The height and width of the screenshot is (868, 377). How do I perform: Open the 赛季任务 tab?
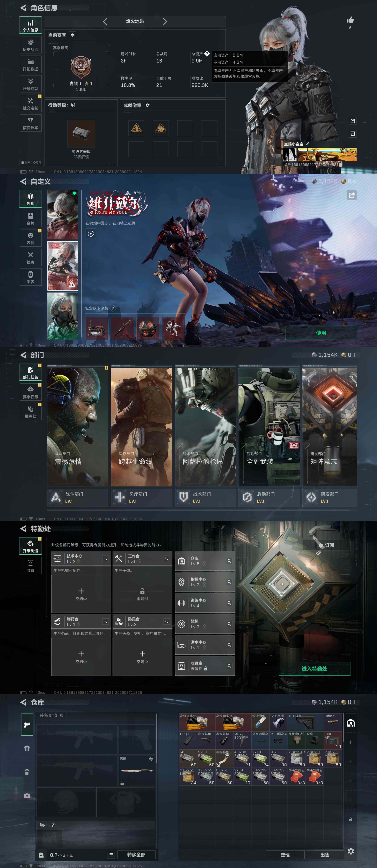point(30,392)
